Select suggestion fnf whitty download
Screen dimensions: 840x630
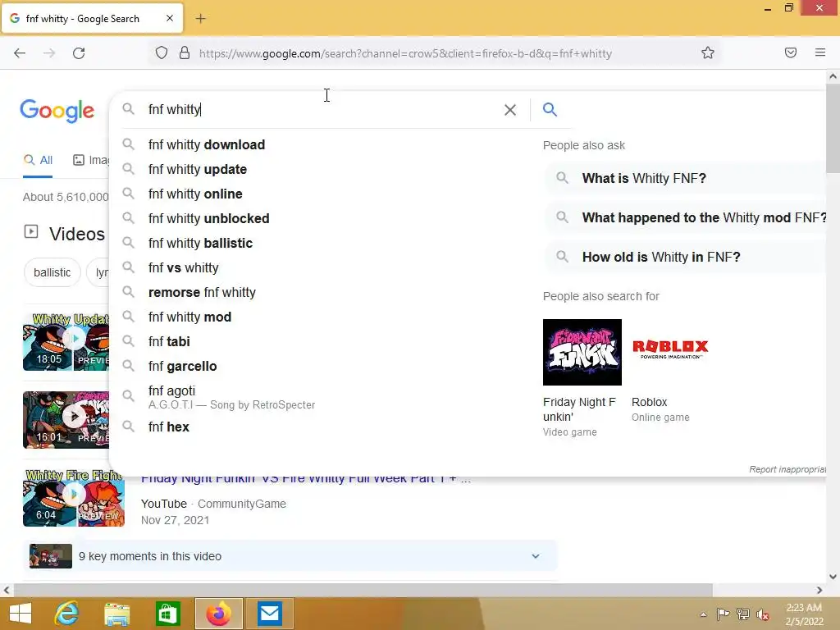(x=207, y=144)
